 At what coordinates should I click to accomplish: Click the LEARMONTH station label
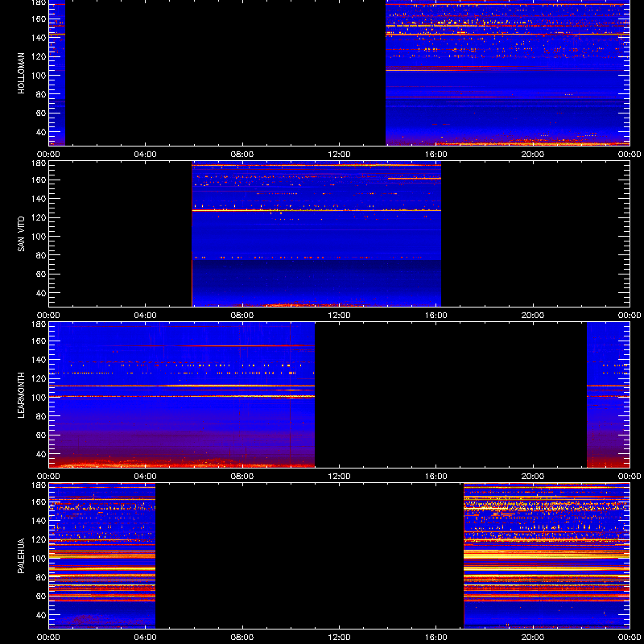pos(21,395)
